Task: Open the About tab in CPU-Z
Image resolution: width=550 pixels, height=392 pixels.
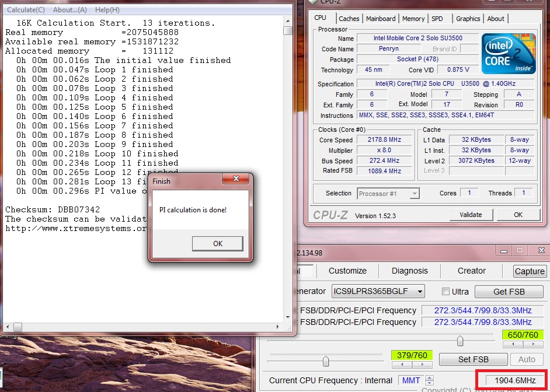Action: point(496,19)
